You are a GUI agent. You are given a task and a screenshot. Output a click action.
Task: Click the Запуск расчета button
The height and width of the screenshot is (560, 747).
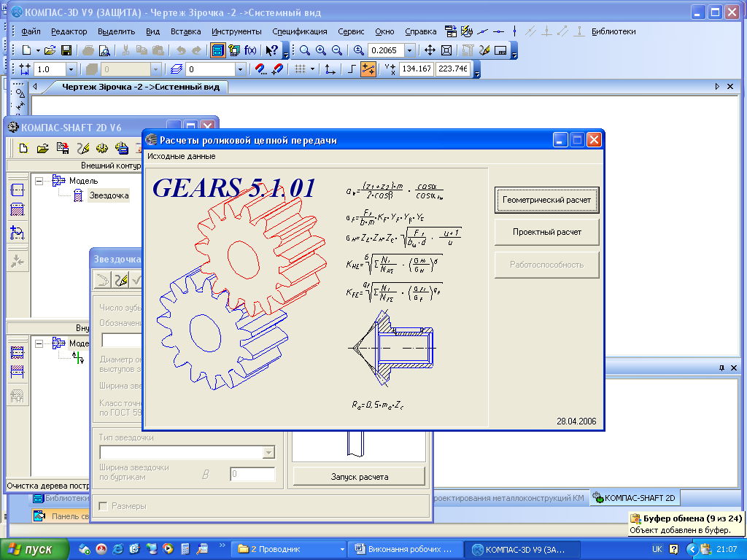359,477
